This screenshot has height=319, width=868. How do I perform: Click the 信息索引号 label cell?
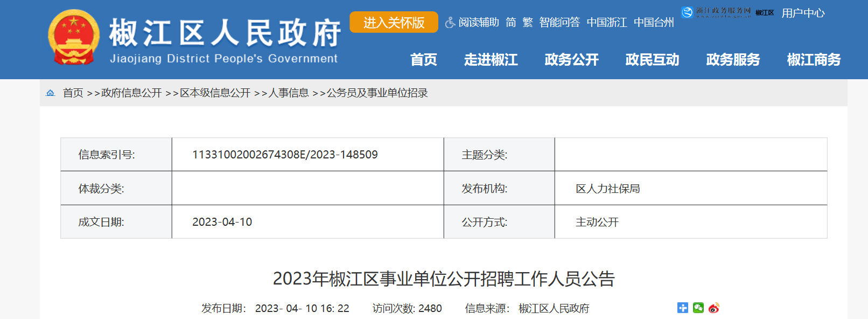click(116, 155)
